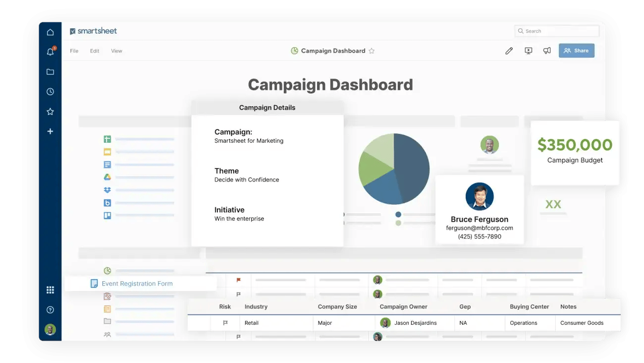This screenshot has width=644, height=363.
Task: Click the Dropbox icon
Action: tap(107, 190)
